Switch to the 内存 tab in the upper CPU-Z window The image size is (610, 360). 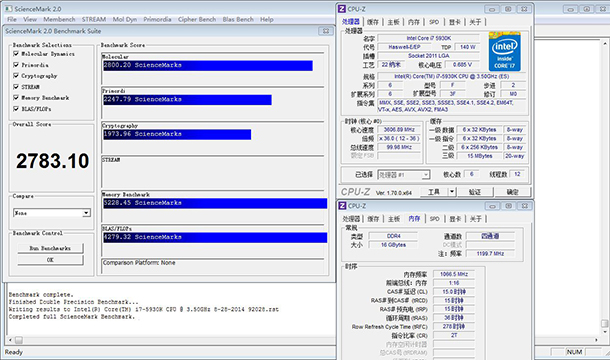click(x=414, y=22)
